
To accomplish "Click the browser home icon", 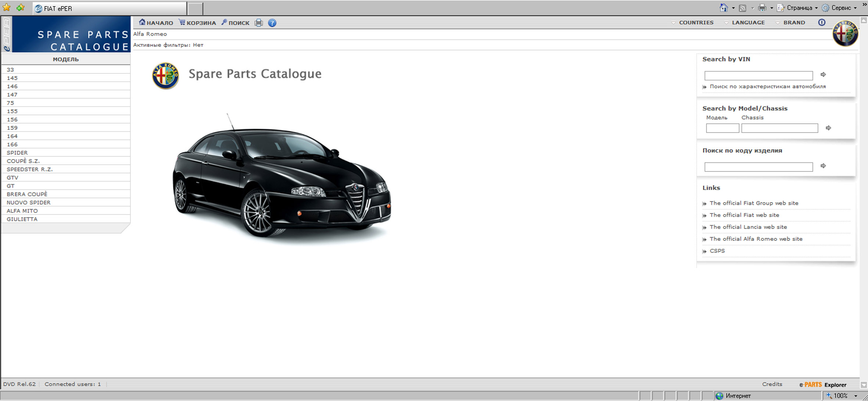I will pos(723,8).
